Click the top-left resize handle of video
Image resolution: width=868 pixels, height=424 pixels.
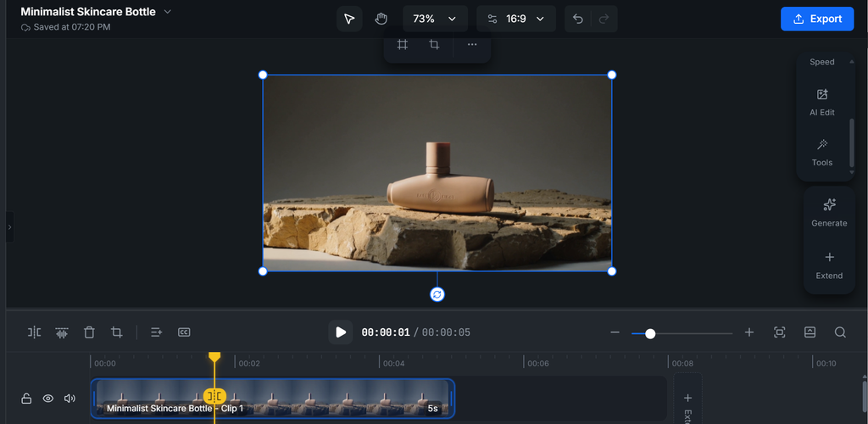[263, 75]
